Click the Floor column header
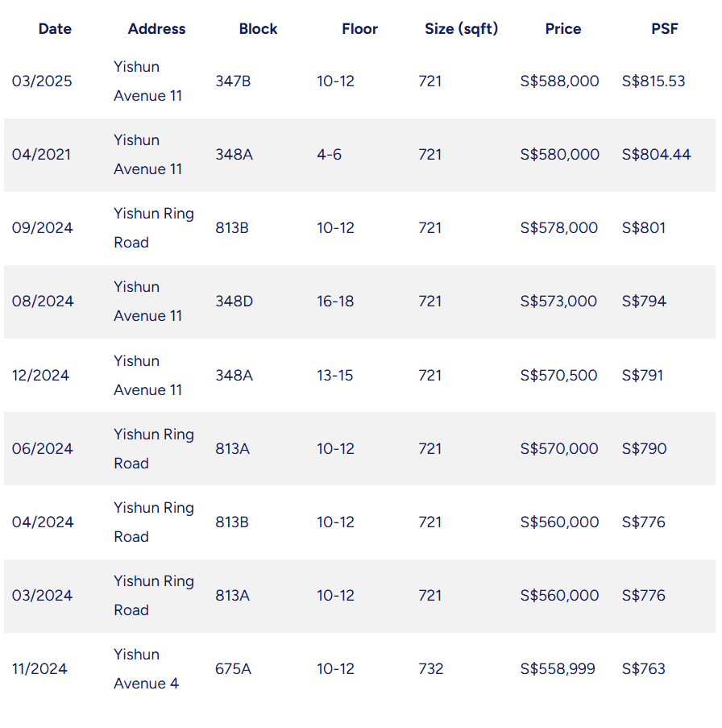722x728 pixels. pyautogui.click(x=359, y=29)
